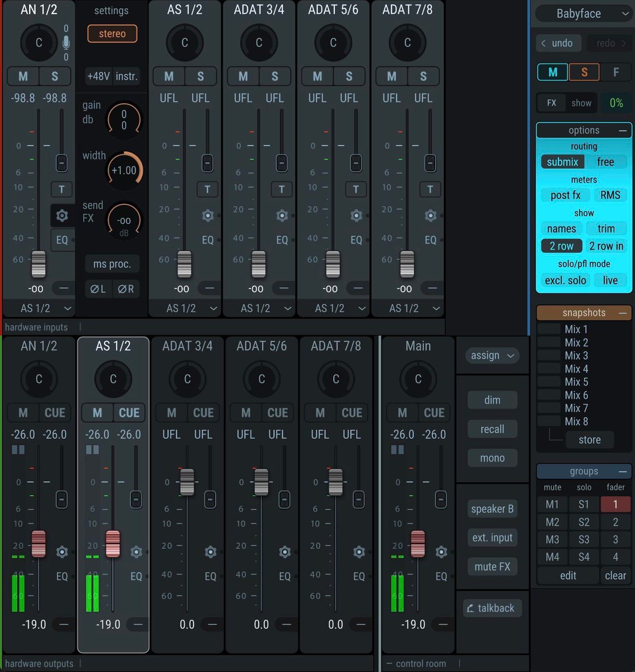Viewport: 635px width, 672px height.
Task: Select snapshot Mix 7
Action: click(x=576, y=408)
